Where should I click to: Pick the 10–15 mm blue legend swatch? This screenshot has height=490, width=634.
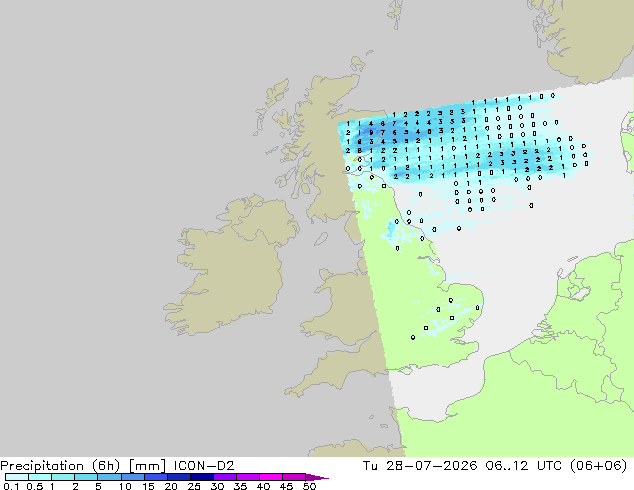[x=132, y=477]
